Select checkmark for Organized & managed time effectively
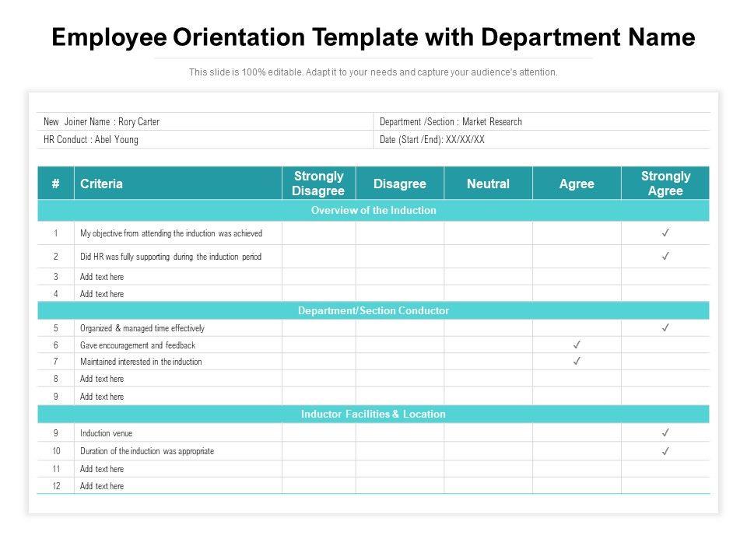This screenshot has width=747, height=560. click(x=666, y=327)
